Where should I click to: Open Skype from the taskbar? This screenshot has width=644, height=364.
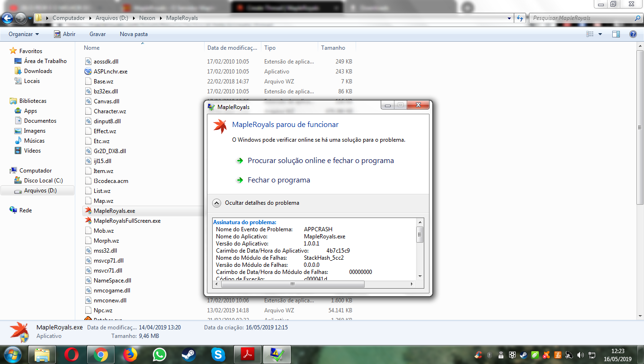(x=218, y=355)
